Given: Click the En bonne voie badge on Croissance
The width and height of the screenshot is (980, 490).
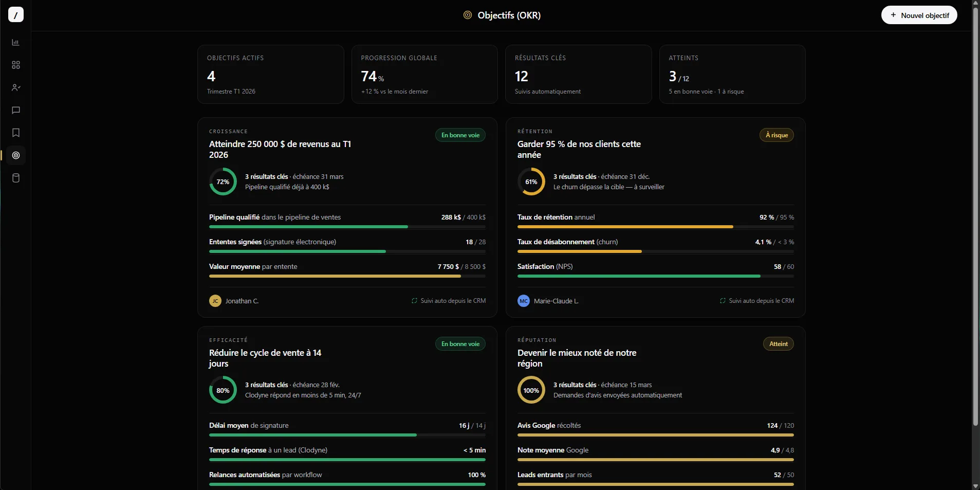Looking at the screenshot, I should coord(460,135).
